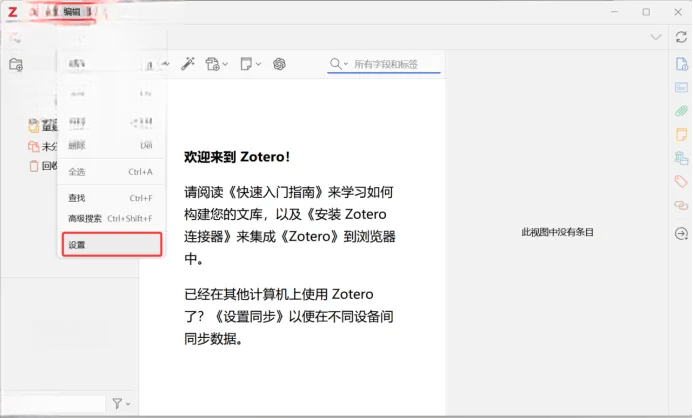Choose 高级搜索 from the edit menu
Screen dimensions: 693x418
click(110, 218)
